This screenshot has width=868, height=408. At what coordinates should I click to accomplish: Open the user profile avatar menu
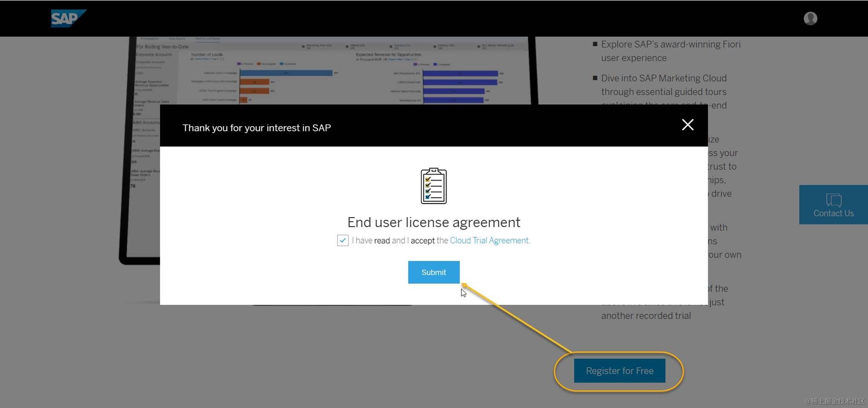click(x=810, y=18)
